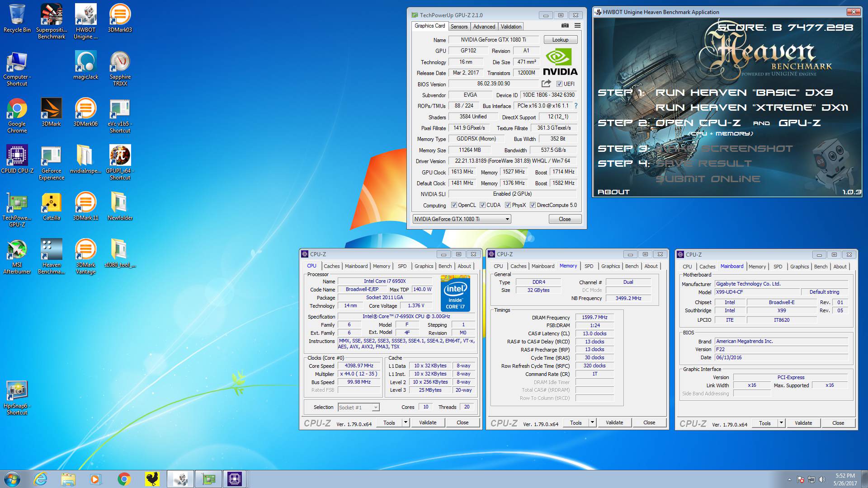Click Close button in GPU-Z window
The width and height of the screenshot is (868, 488).
[565, 219]
